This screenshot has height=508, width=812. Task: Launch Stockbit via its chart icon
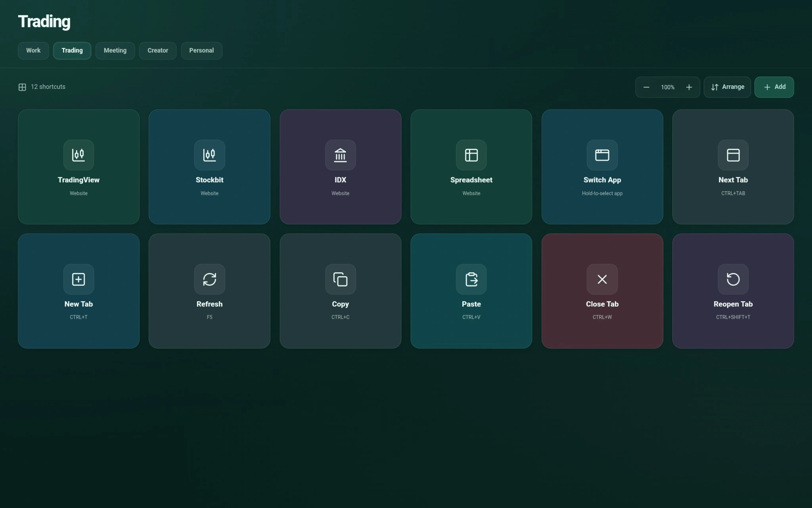tap(209, 155)
